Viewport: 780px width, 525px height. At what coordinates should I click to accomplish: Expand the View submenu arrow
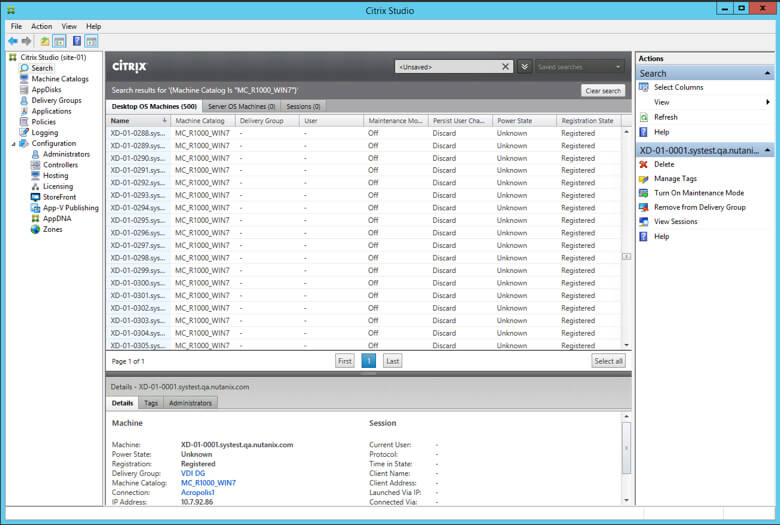point(768,102)
